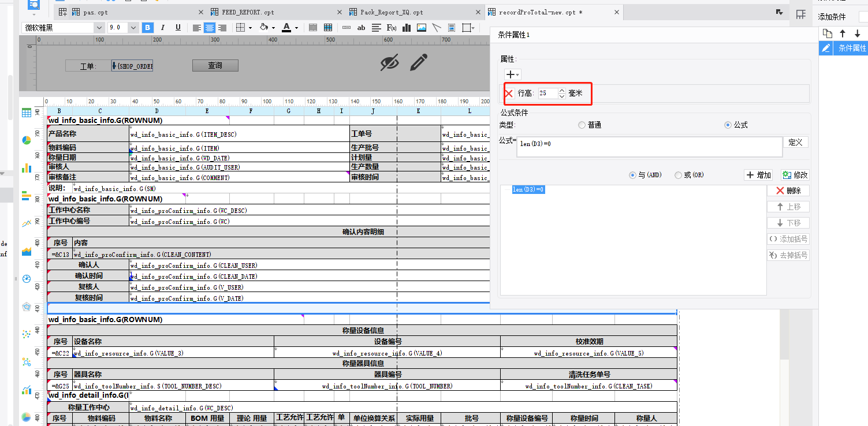Image resolution: width=868 pixels, height=426 pixels.
Task: Click the 查询 query button
Action: click(215, 66)
